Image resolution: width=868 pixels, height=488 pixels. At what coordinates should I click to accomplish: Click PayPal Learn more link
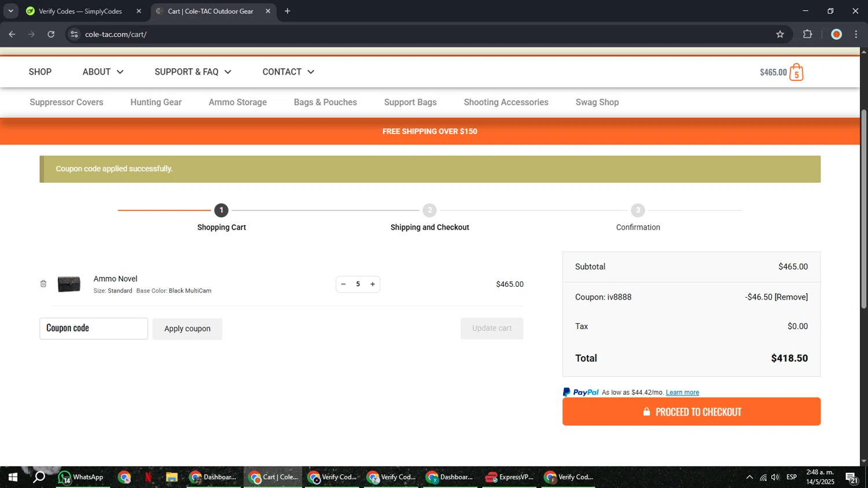coord(682,393)
